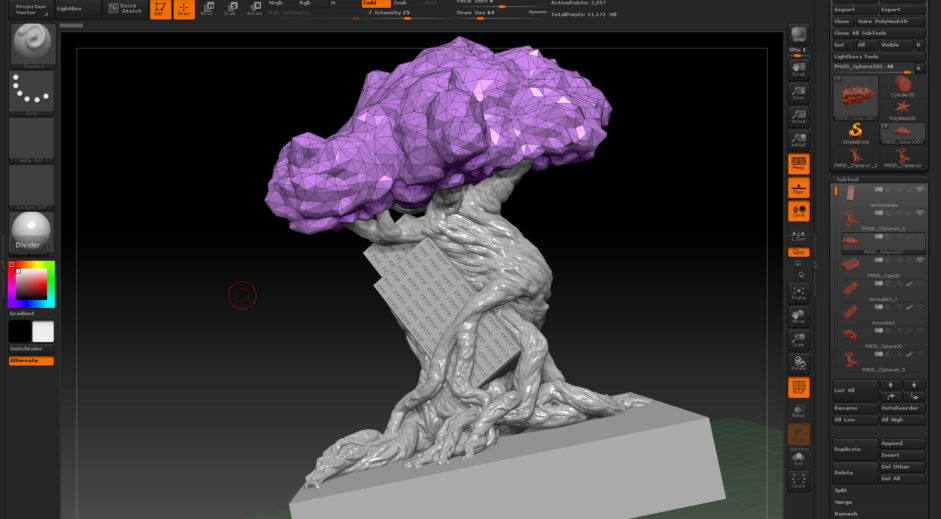
Task: Open the LightBox tab
Action: [x=70, y=8]
